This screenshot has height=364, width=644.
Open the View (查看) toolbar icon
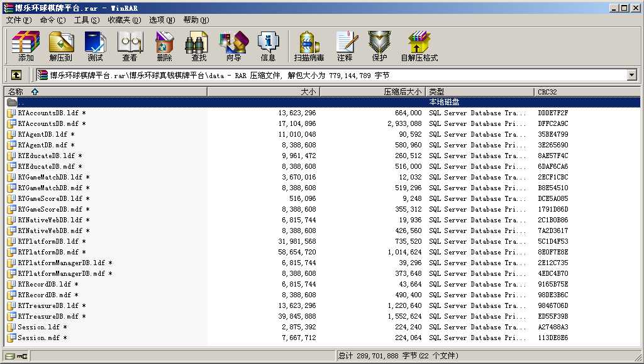[x=130, y=46]
